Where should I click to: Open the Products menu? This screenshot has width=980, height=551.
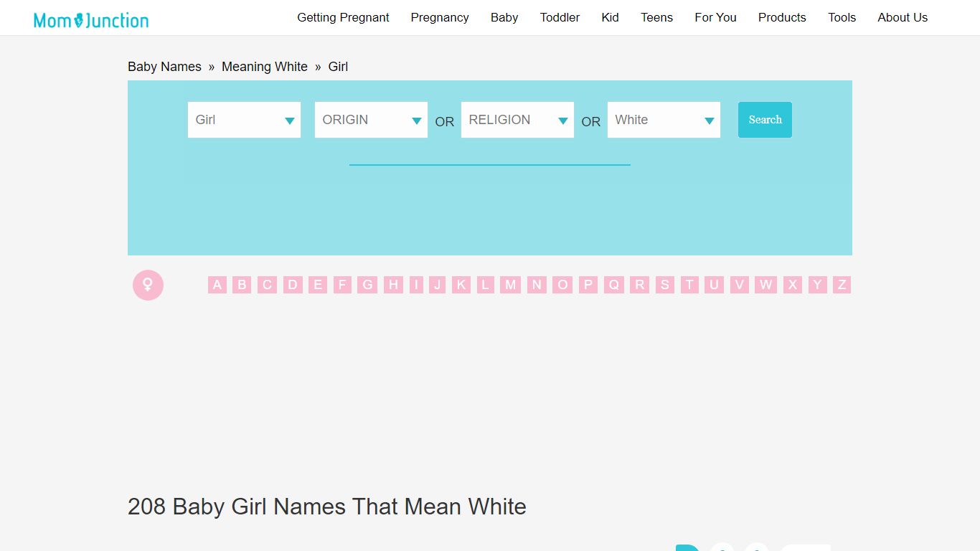tap(782, 17)
